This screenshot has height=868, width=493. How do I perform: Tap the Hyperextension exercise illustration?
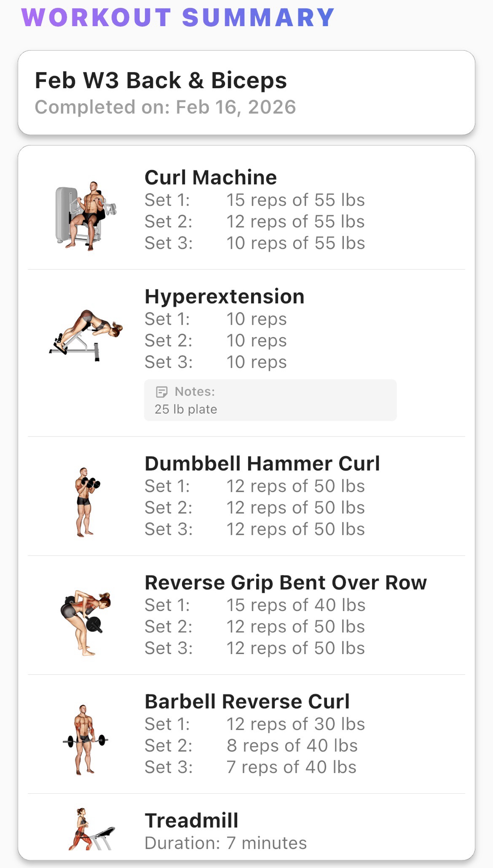[86, 335]
